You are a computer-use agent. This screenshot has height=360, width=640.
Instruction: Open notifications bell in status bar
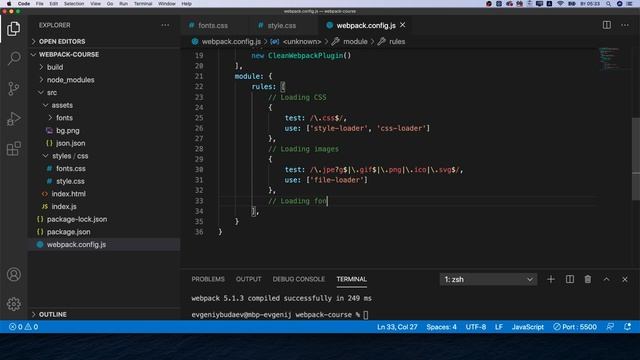coord(627,327)
